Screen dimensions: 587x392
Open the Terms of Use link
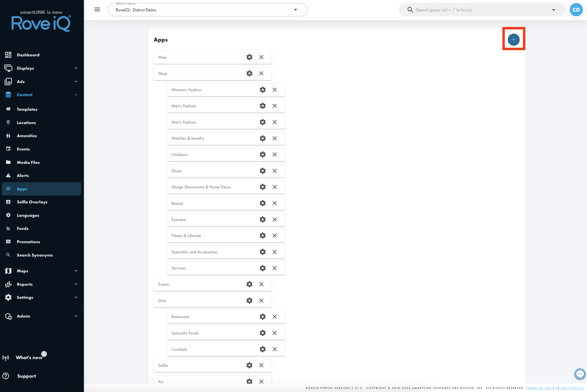pyautogui.click(x=539, y=388)
